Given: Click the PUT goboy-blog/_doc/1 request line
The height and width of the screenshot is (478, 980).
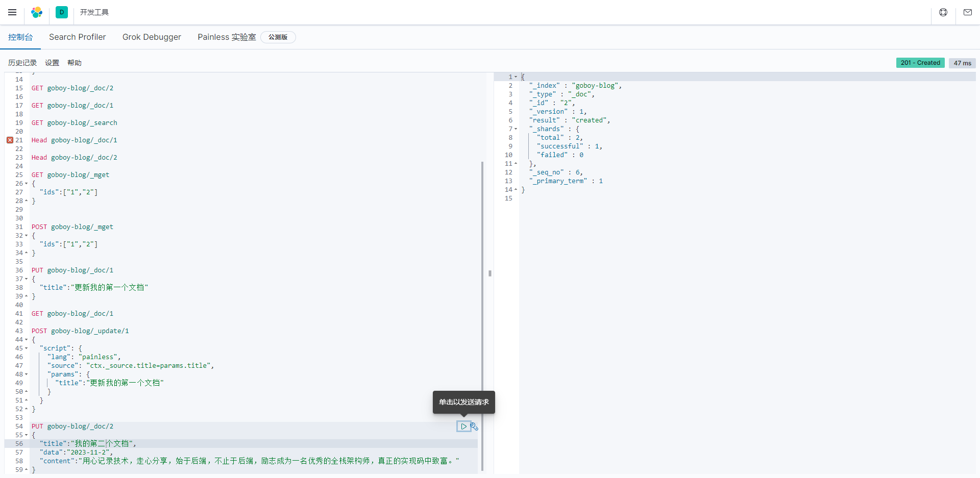Looking at the screenshot, I should point(72,270).
